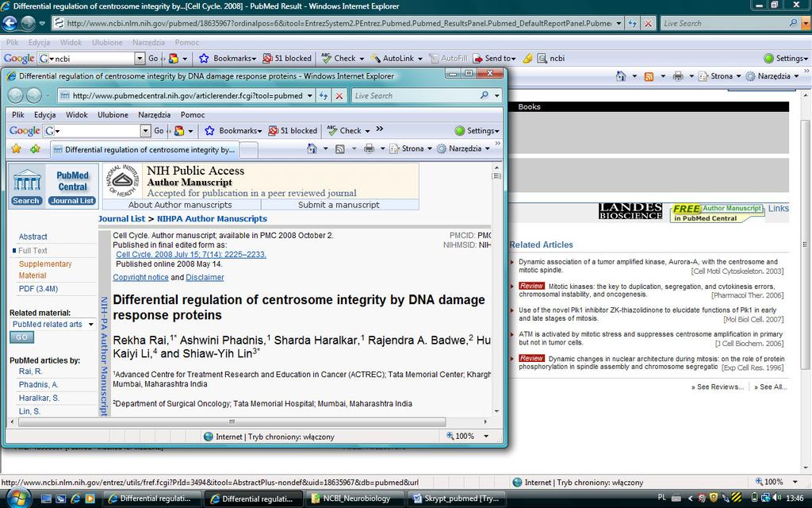Screen dimensions: 812x508
Task: Open Disclaimer link
Action: coord(205,277)
